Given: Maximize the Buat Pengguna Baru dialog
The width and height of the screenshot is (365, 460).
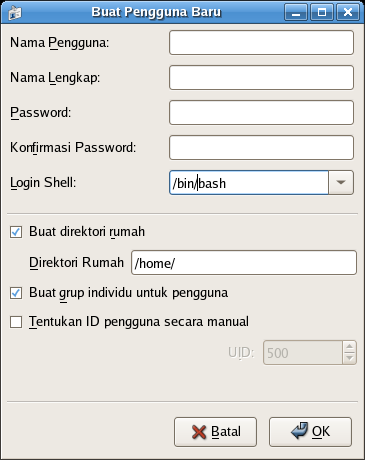Looking at the screenshot, I should pos(322,13).
